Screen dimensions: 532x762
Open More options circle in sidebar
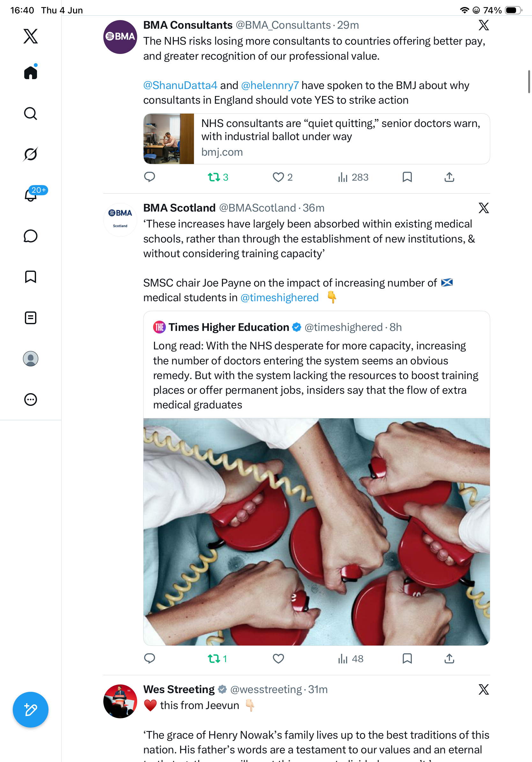[x=31, y=399]
